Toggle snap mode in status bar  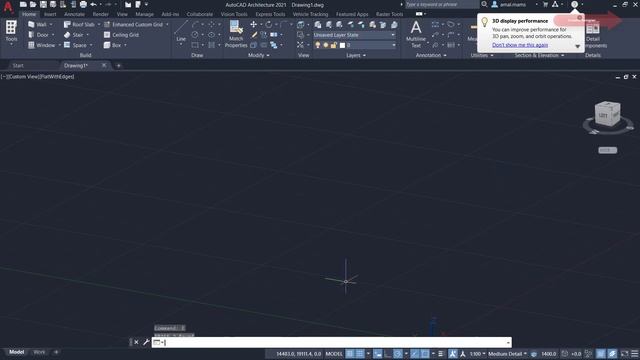point(360,353)
